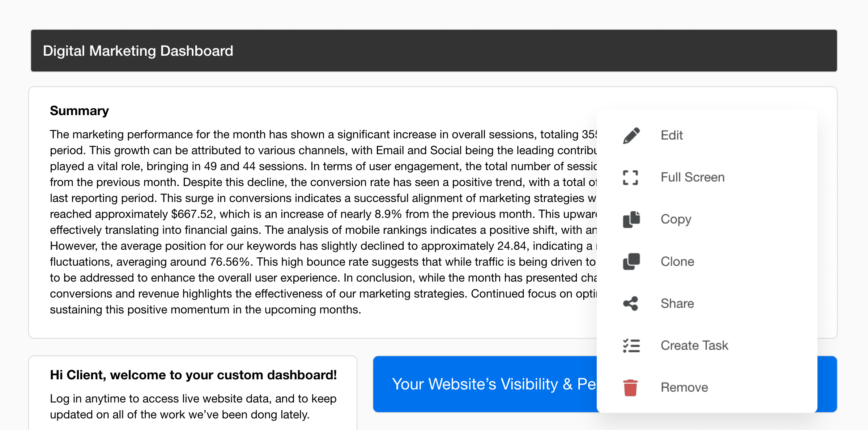The image size is (868, 430).
Task: Select Create Task from the menu
Action: click(694, 345)
